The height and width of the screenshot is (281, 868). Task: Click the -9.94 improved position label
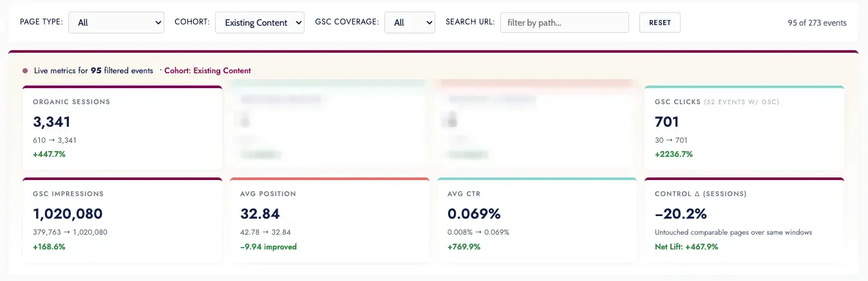pyautogui.click(x=269, y=246)
